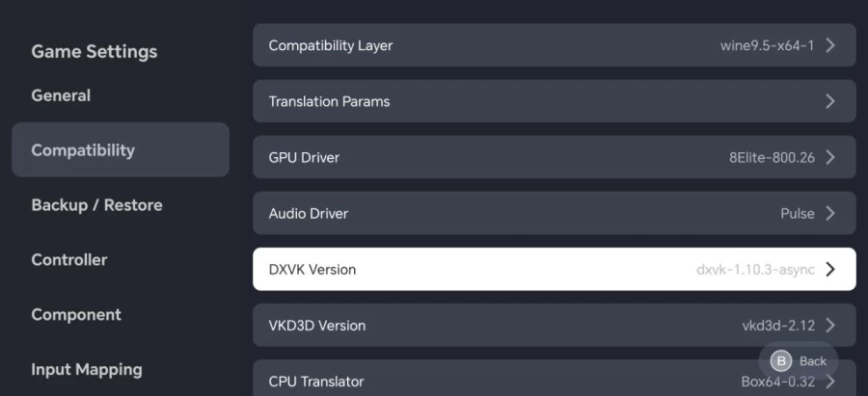
Task: Click the Translation Params chevron arrow
Action: point(829,101)
